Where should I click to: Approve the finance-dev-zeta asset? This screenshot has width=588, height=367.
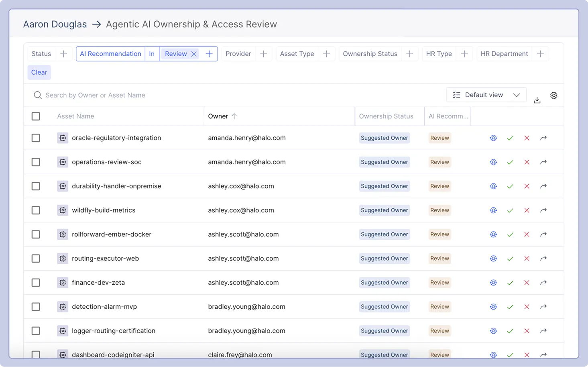pos(510,283)
